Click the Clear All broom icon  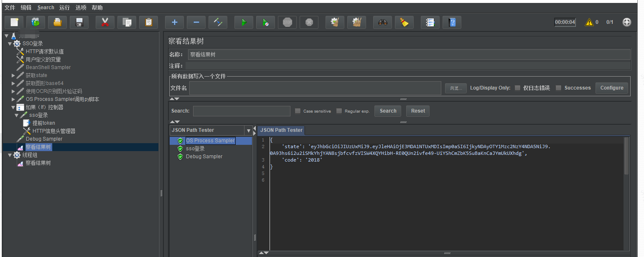[x=356, y=22]
